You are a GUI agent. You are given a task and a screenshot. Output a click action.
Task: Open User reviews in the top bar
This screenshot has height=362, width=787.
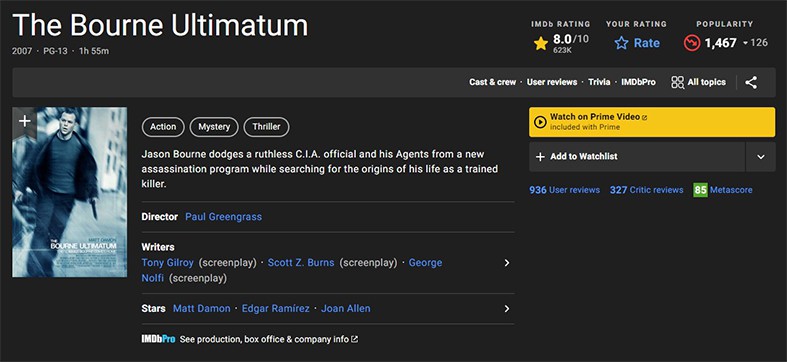(x=552, y=82)
